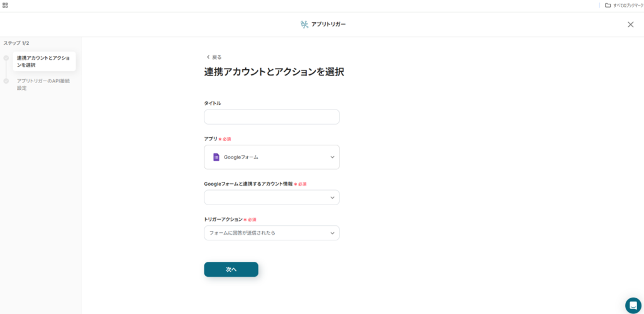Open the chat support bubble icon
The height and width of the screenshot is (314, 644).
coord(633,305)
